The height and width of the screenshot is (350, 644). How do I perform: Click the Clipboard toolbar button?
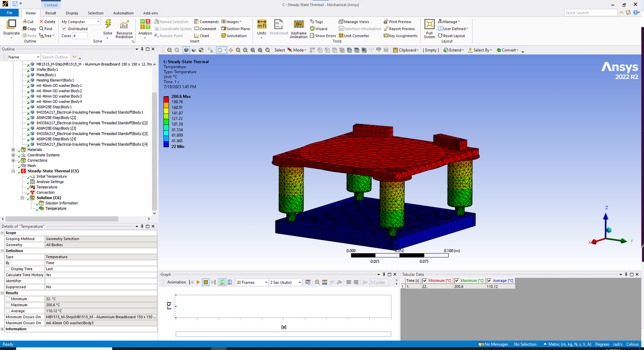pyautogui.click(x=406, y=50)
